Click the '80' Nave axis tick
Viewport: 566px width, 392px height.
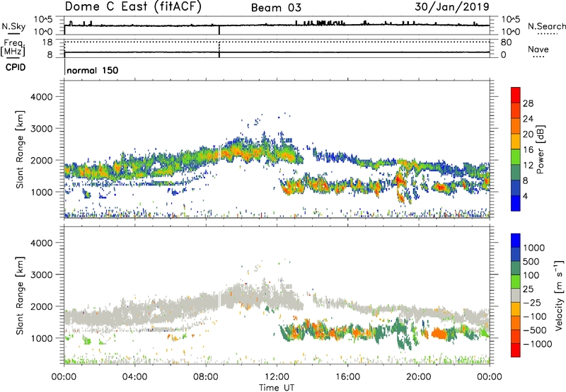pyautogui.click(x=506, y=42)
